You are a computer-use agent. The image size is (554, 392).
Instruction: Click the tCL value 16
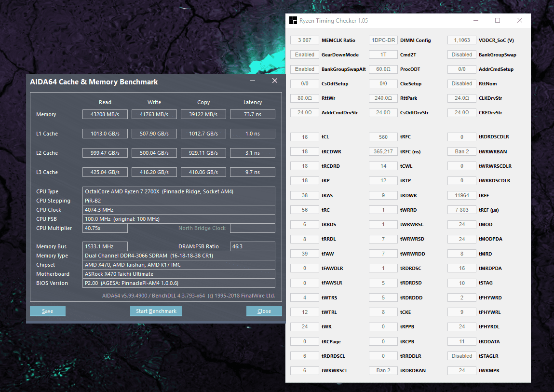pyautogui.click(x=305, y=137)
